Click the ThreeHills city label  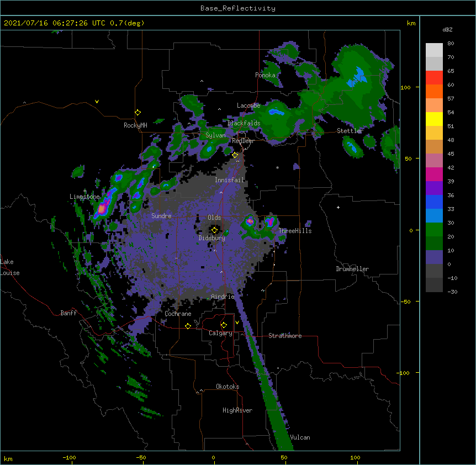point(295,231)
